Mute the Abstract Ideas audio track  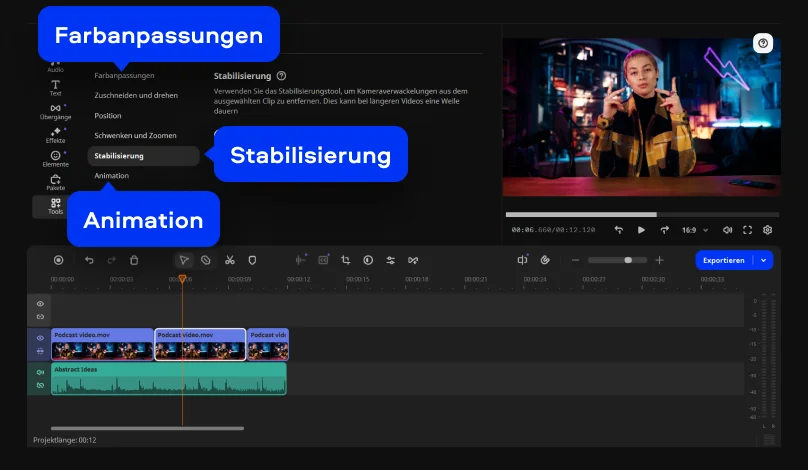tap(40, 372)
